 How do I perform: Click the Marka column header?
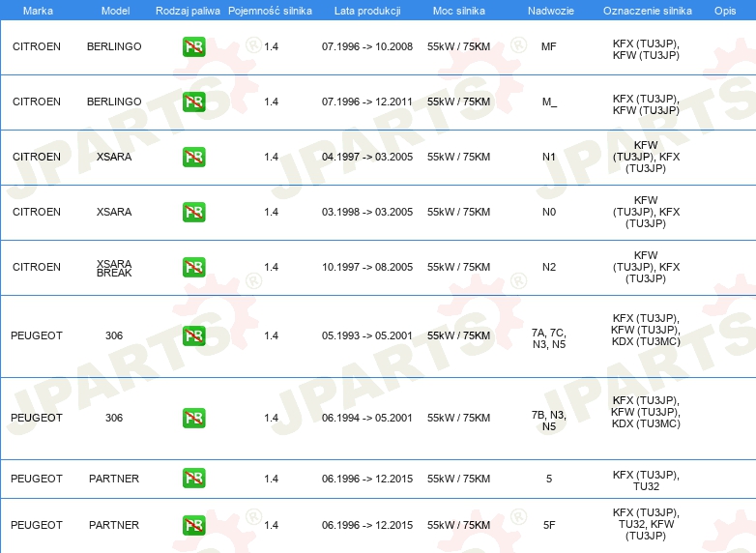point(38,11)
